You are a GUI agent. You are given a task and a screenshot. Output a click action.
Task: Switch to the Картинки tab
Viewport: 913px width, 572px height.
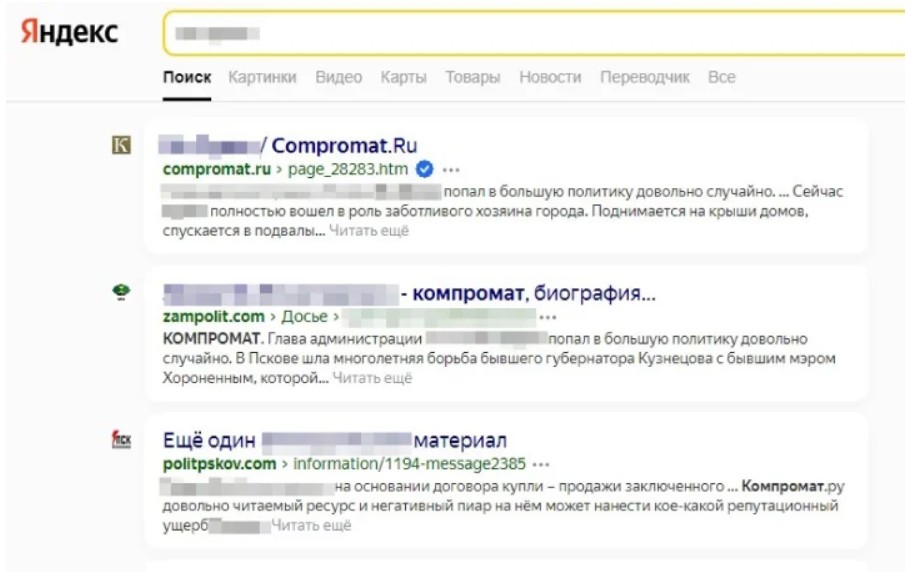262,77
